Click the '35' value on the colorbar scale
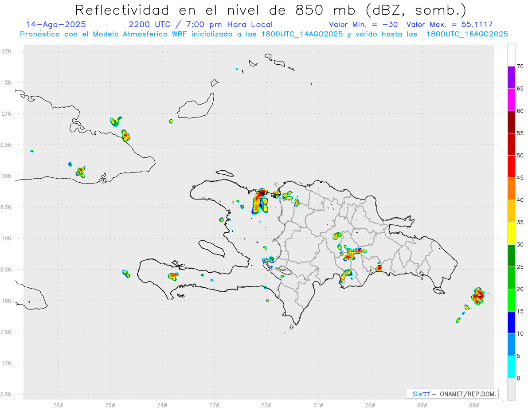532x411 pixels. (x=520, y=222)
